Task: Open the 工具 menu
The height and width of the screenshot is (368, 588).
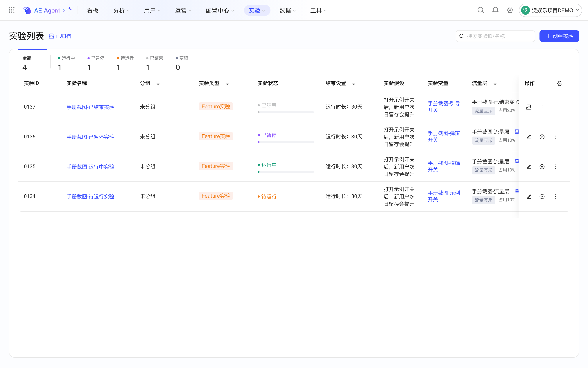Action: click(318, 10)
